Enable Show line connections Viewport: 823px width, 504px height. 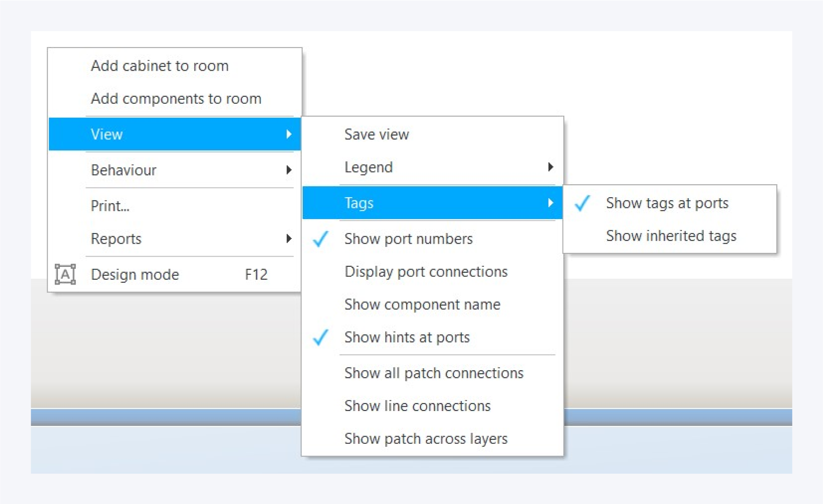(417, 406)
